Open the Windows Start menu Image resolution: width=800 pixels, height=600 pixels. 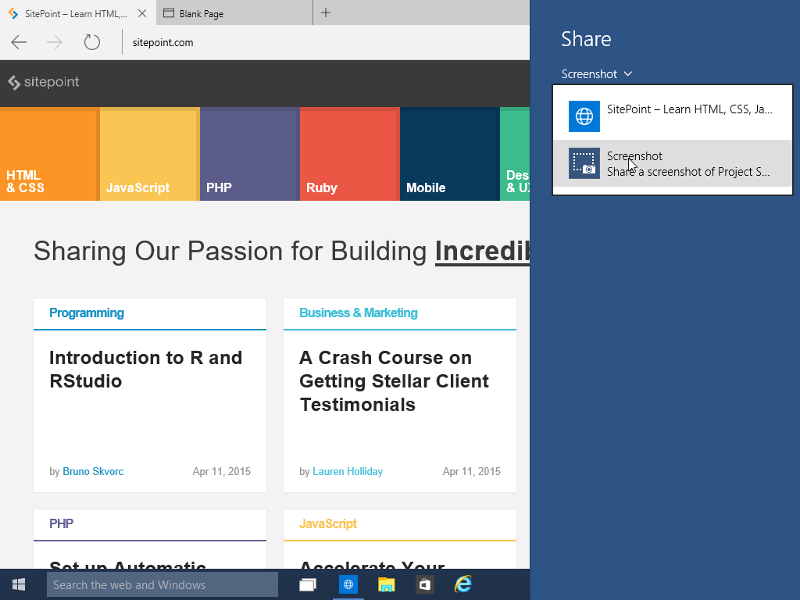coord(18,584)
